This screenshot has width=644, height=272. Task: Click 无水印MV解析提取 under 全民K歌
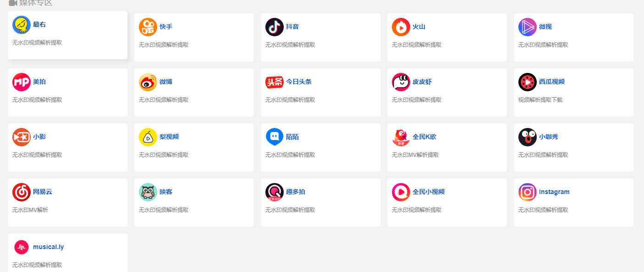(415, 155)
